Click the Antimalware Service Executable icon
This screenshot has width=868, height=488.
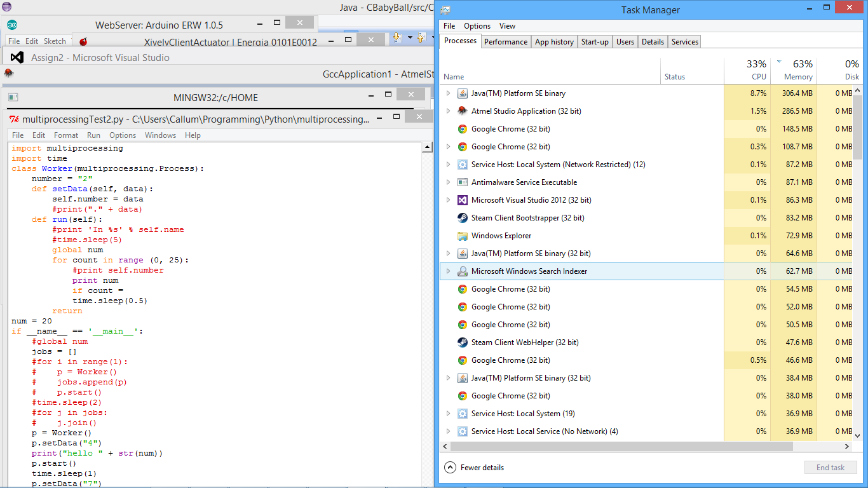(463, 182)
